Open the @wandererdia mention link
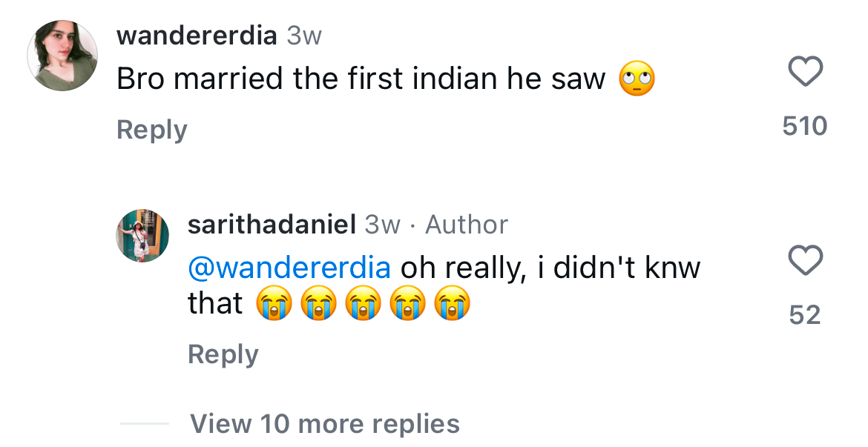The image size is (868, 447). pos(289,268)
